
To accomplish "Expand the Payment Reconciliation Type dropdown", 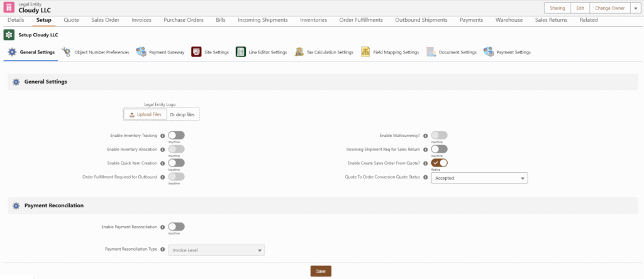I will point(216,250).
